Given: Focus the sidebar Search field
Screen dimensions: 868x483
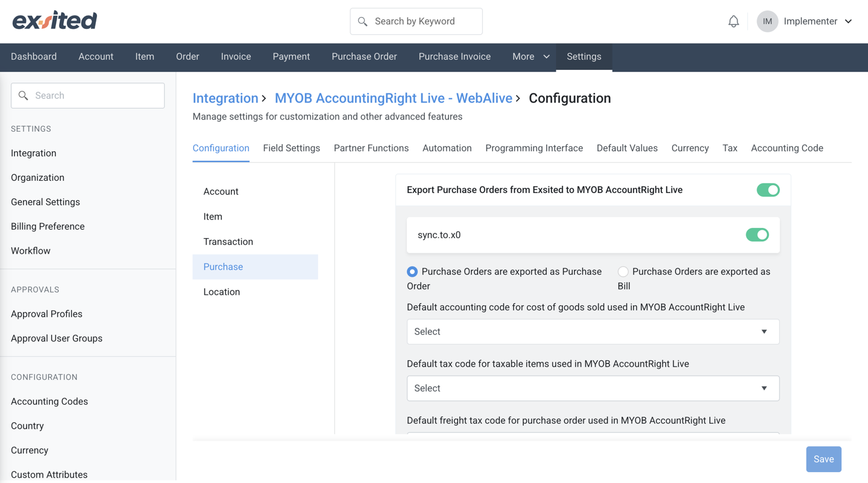Looking at the screenshot, I should [87, 95].
